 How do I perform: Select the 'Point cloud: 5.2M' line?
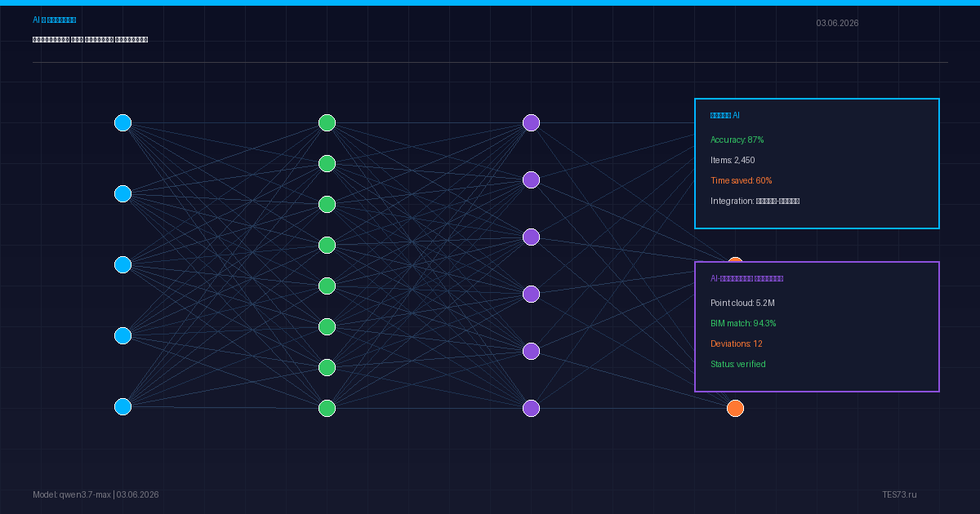742,304
